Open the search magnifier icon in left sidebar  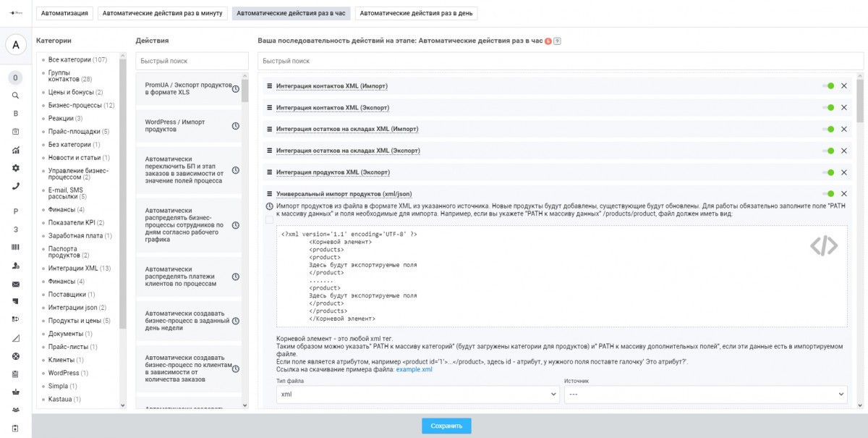pyautogui.click(x=16, y=95)
